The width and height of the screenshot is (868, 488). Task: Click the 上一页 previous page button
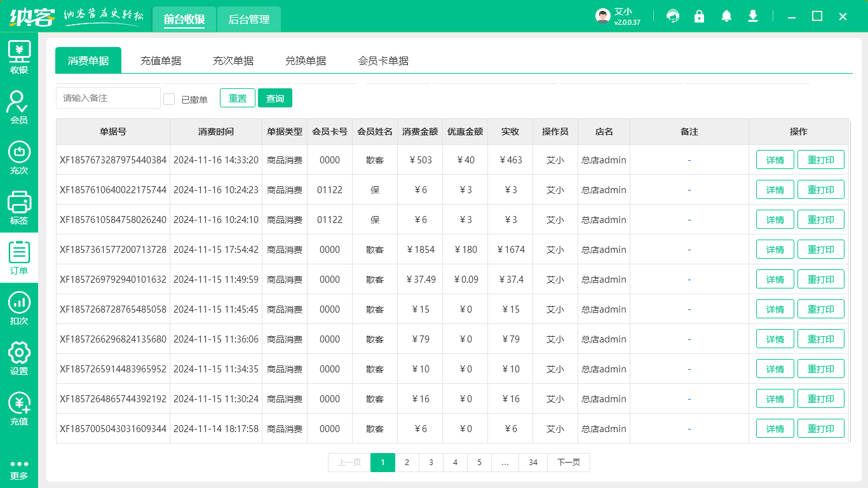coord(349,463)
